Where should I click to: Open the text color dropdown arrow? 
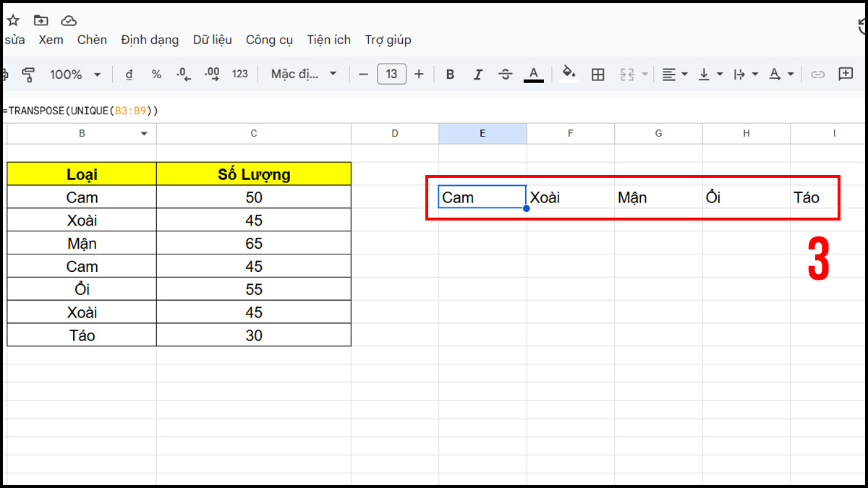791,74
